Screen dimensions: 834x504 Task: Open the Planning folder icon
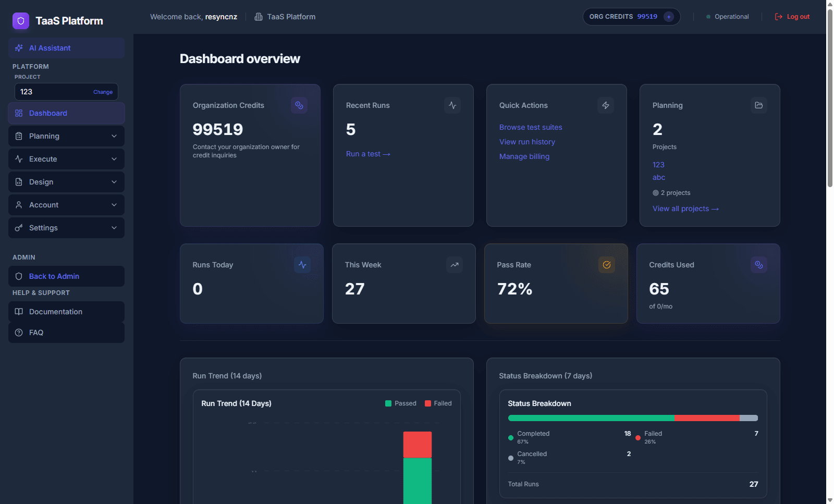[x=758, y=105]
